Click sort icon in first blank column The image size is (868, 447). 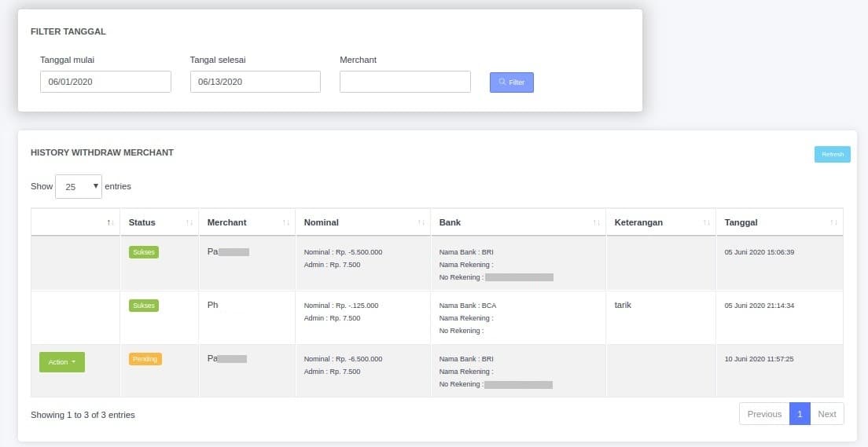(111, 223)
